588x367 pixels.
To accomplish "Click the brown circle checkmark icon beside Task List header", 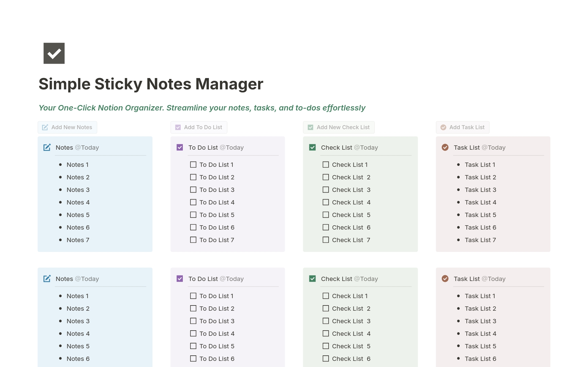I will [445, 147].
